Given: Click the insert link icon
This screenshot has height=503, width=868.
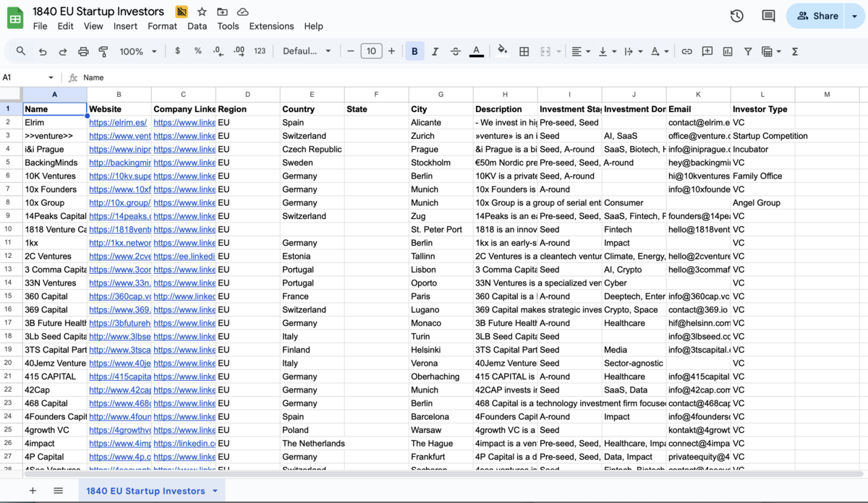Looking at the screenshot, I should (x=687, y=51).
